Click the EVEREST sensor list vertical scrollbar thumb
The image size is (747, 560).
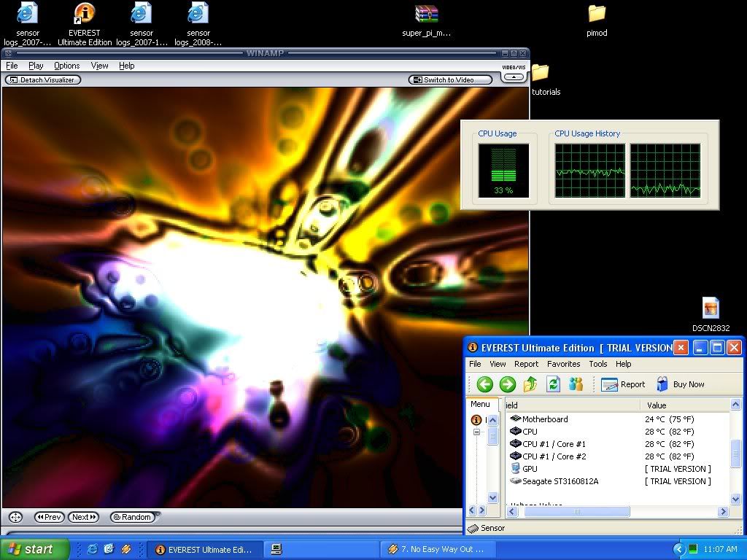coord(735,452)
